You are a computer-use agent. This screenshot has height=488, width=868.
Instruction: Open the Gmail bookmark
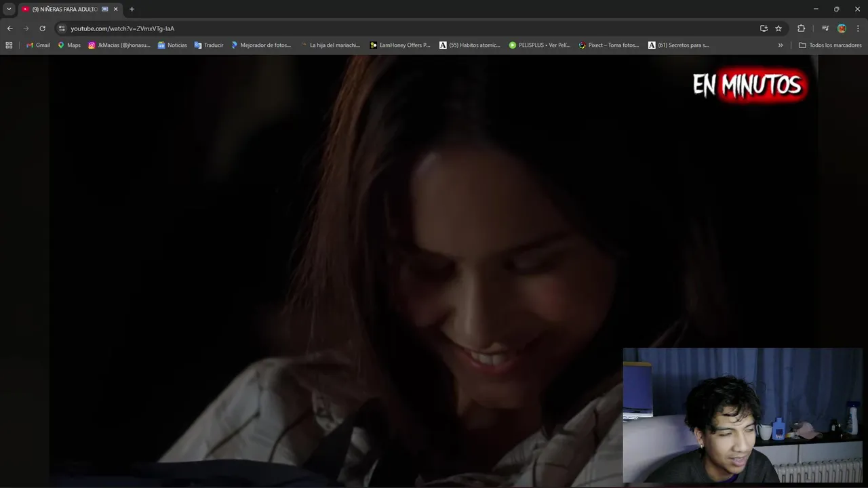click(x=38, y=45)
